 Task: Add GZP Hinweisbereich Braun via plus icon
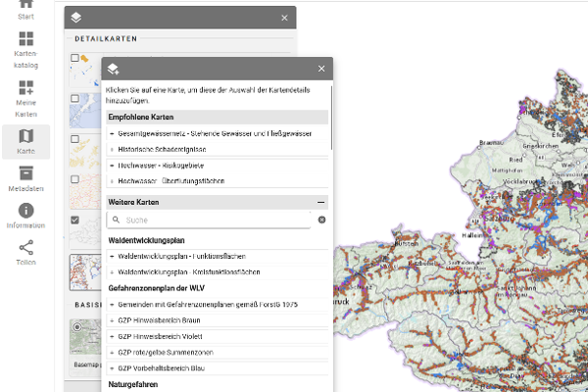tap(112, 320)
